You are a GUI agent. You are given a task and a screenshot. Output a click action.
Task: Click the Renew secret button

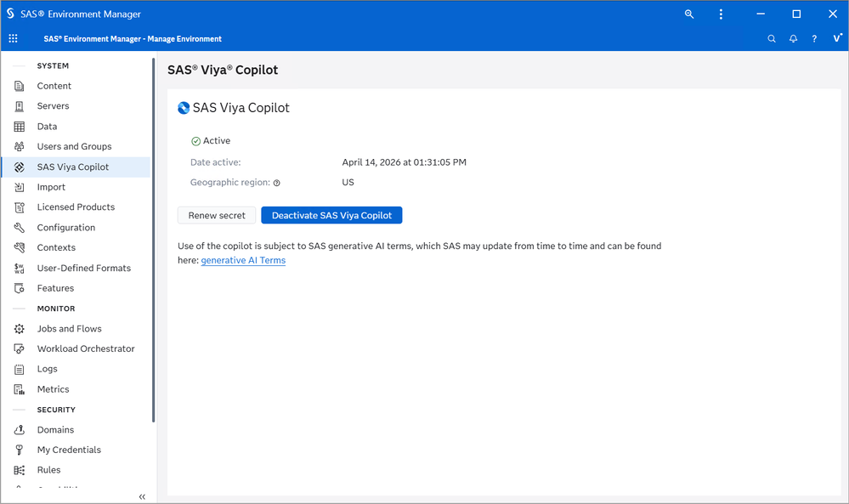pyautogui.click(x=217, y=216)
